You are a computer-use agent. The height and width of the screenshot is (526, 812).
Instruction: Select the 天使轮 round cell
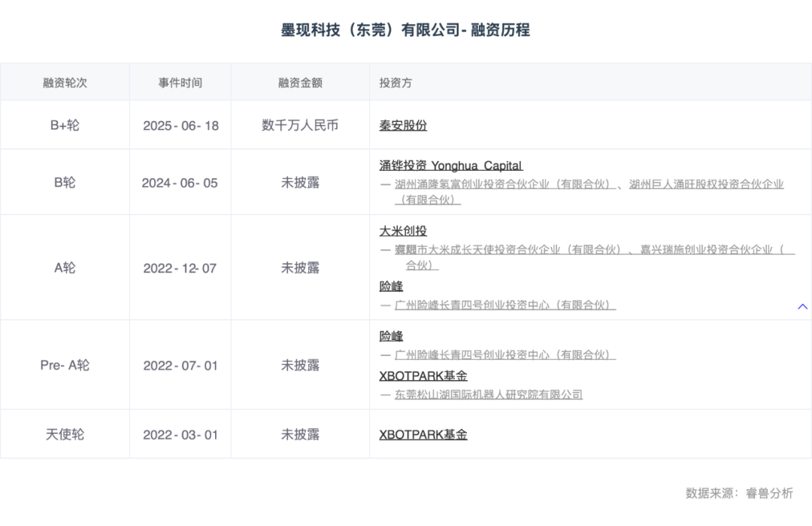point(65,433)
